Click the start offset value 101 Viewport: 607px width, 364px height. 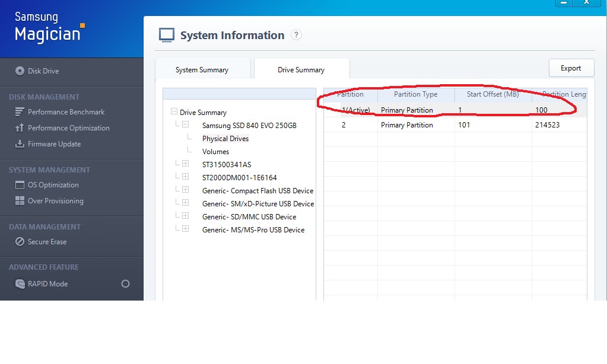tap(464, 125)
